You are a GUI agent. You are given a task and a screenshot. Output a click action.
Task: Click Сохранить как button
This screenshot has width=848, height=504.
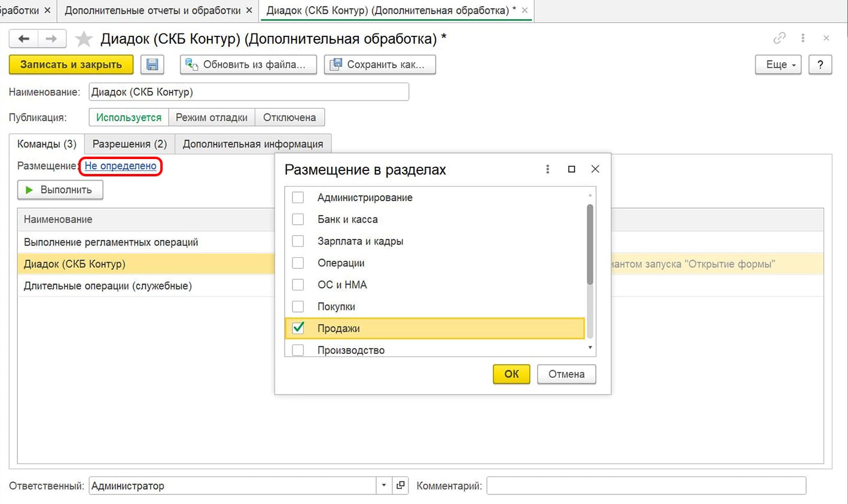pos(380,65)
